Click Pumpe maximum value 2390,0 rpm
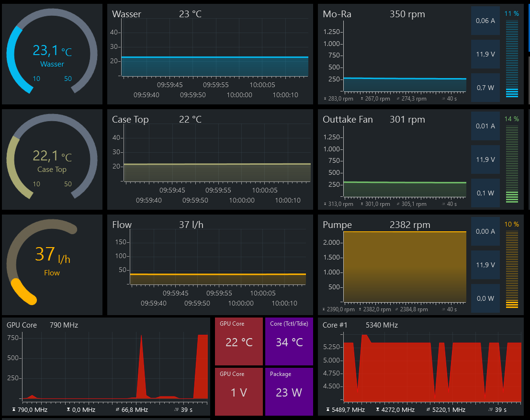The height and width of the screenshot is (420, 530). click(x=338, y=309)
